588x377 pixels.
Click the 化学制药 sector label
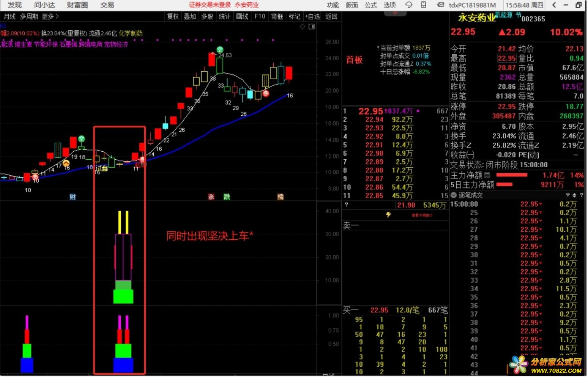pyautogui.click(x=131, y=33)
